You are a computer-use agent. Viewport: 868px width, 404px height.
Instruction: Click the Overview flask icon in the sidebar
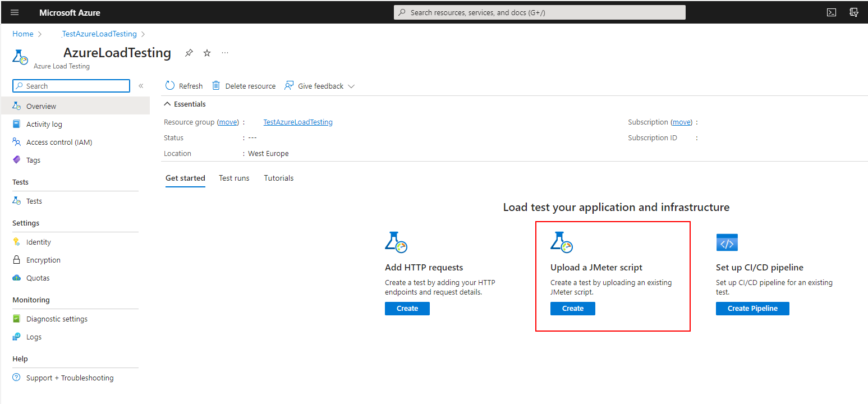click(x=17, y=106)
